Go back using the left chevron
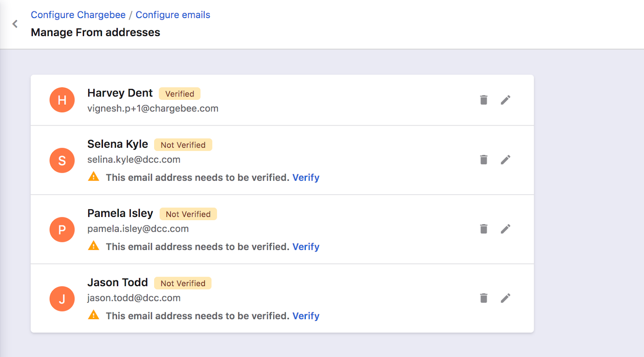The height and width of the screenshot is (357, 644). point(15,24)
